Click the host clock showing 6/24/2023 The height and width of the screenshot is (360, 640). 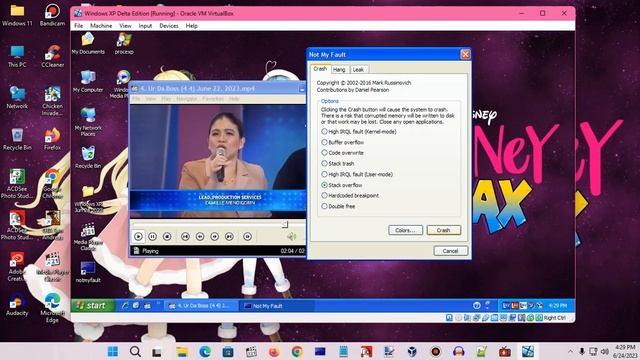click(x=625, y=351)
